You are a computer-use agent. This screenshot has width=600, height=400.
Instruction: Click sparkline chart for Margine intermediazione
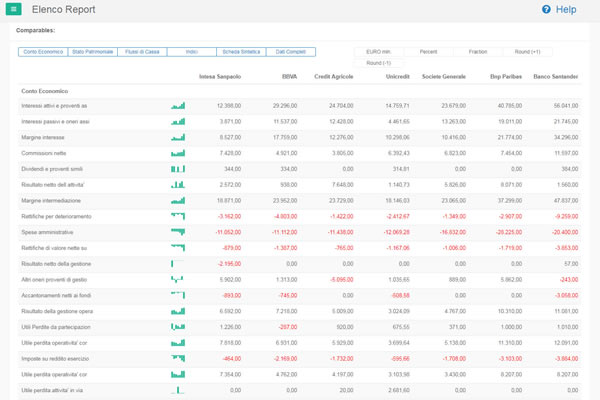tap(178, 201)
